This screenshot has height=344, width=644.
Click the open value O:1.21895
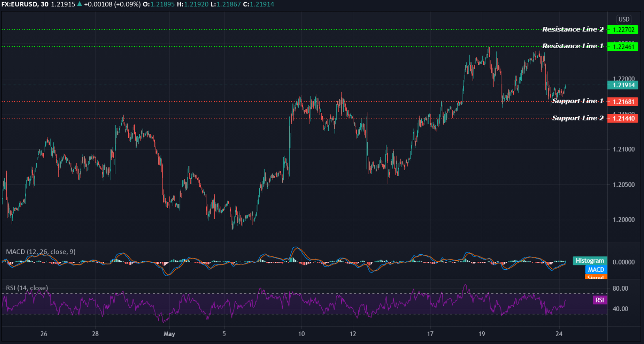(159, 4)
